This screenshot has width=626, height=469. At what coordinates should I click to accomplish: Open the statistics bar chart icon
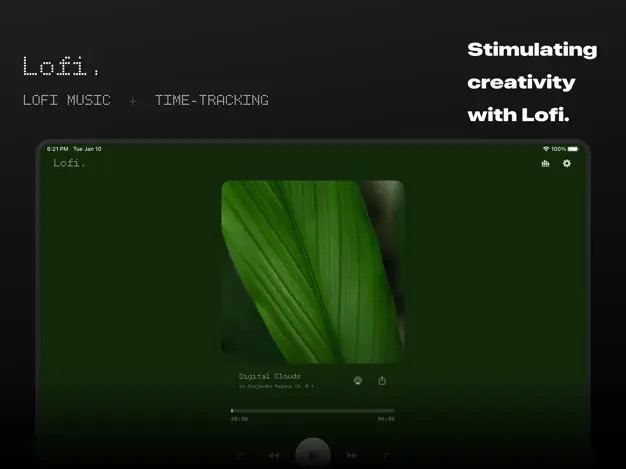pyautogui.click(x=545, y=163)
